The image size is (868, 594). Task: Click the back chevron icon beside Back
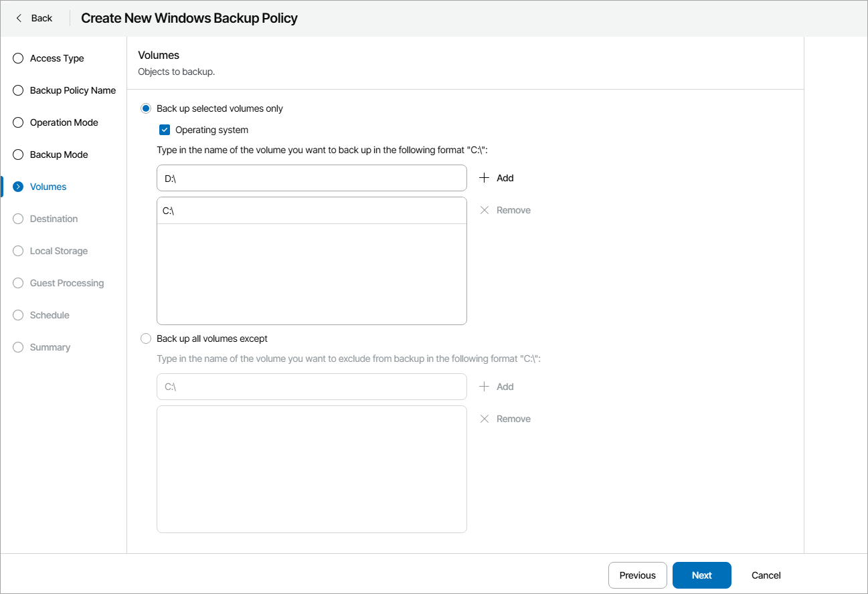tap(18, 17)
